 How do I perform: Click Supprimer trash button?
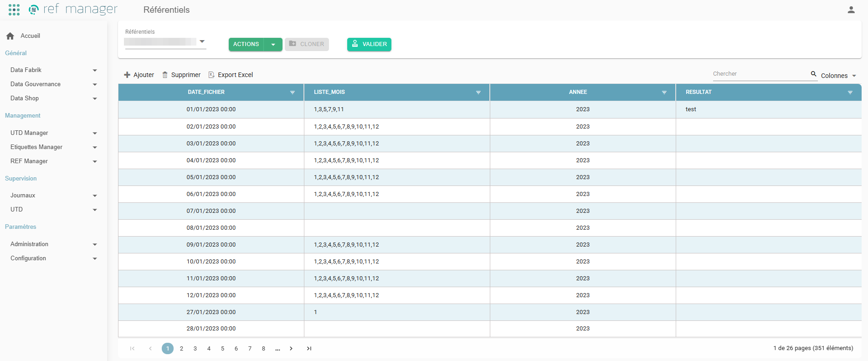point(181,75)
